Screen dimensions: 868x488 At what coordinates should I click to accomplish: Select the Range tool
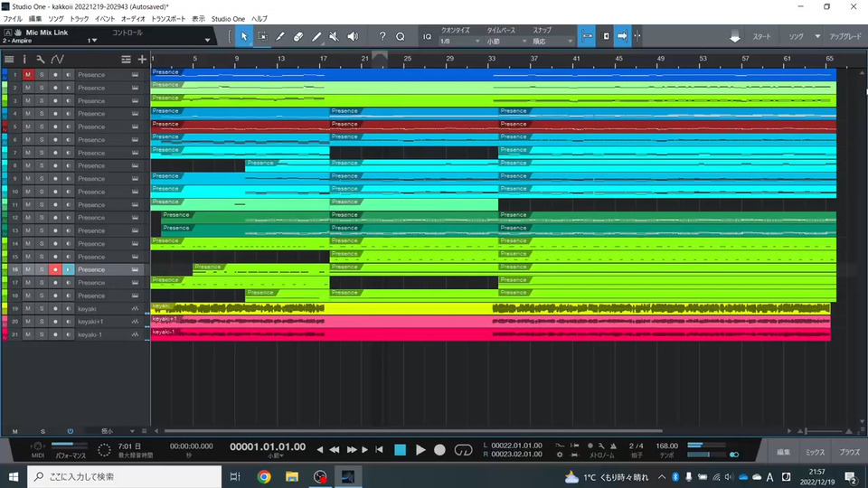[262, 37]
